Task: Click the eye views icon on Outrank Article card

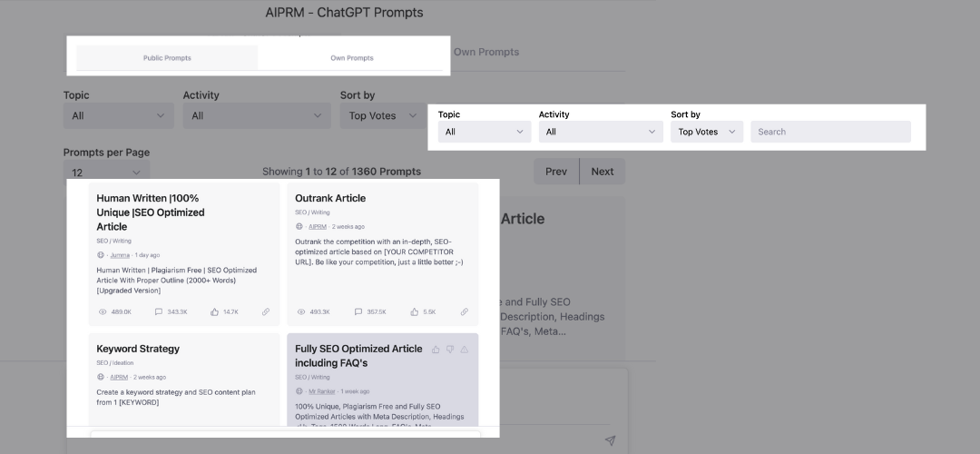Action: click(301, 311)
